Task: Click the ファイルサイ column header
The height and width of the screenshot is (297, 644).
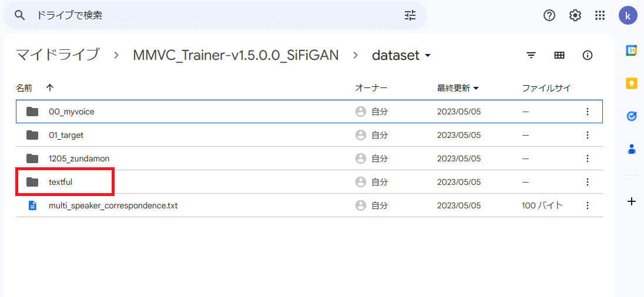Action: coord(546,88)
